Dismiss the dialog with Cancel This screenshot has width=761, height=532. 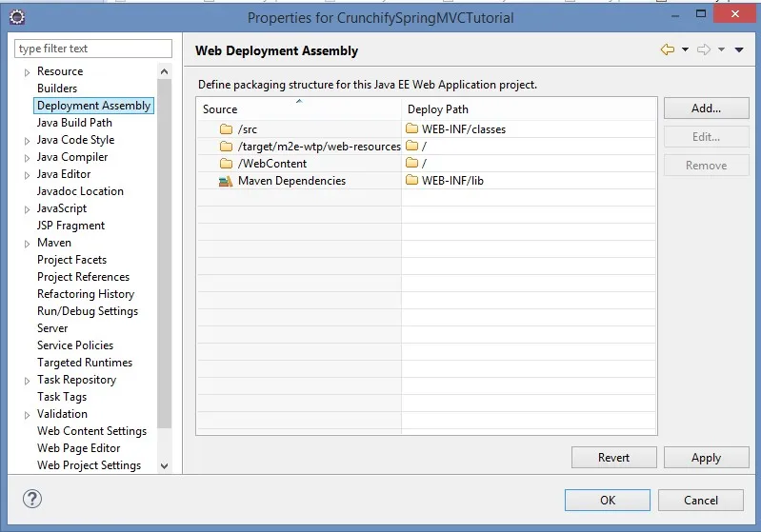point(701,500)
